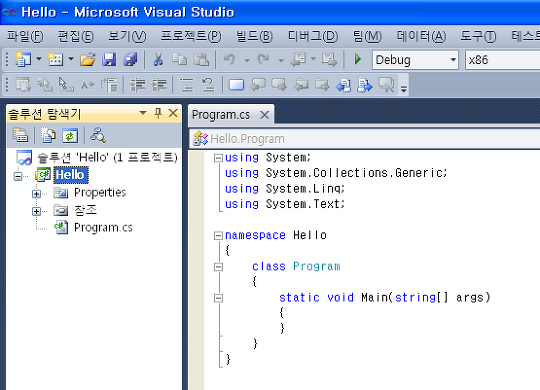Image resolution: width=540 pixels, height=390 pixels.
Task: Click Solution Explorer Properties icon
Action: pyautogui.click(x=20, y=135)
